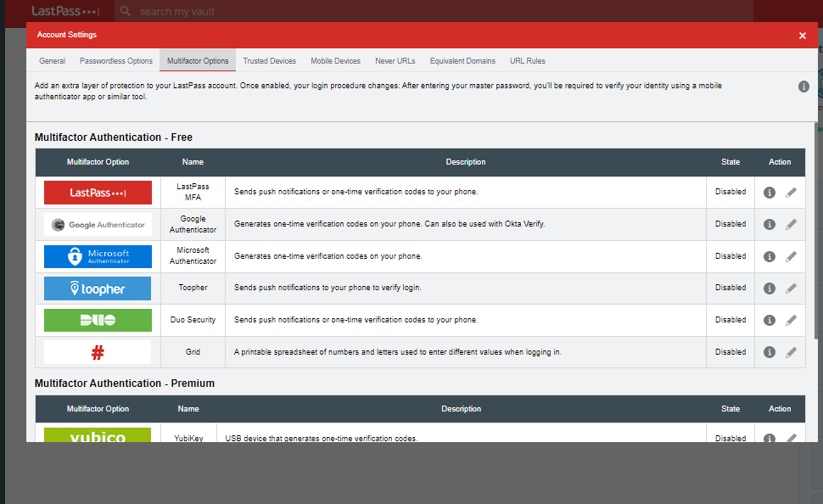Click the Grid hash symbol logo

point(98,352)
